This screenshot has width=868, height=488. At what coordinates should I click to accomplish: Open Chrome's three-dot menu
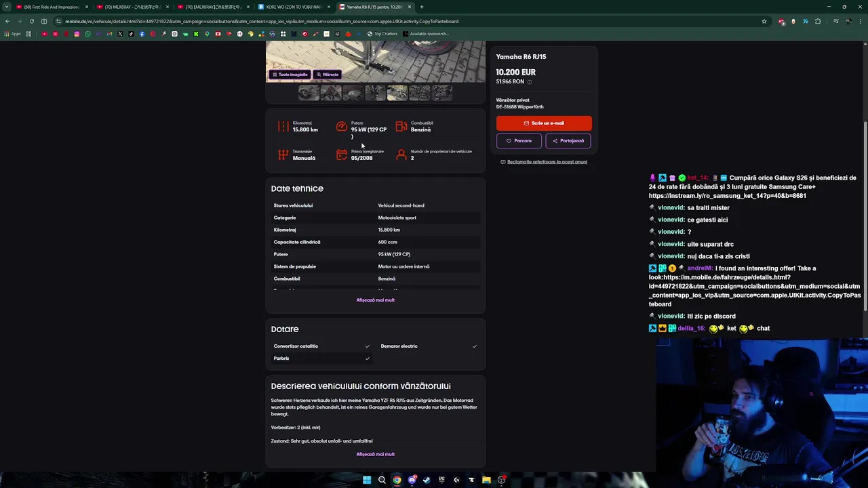(x=860, y=21)
